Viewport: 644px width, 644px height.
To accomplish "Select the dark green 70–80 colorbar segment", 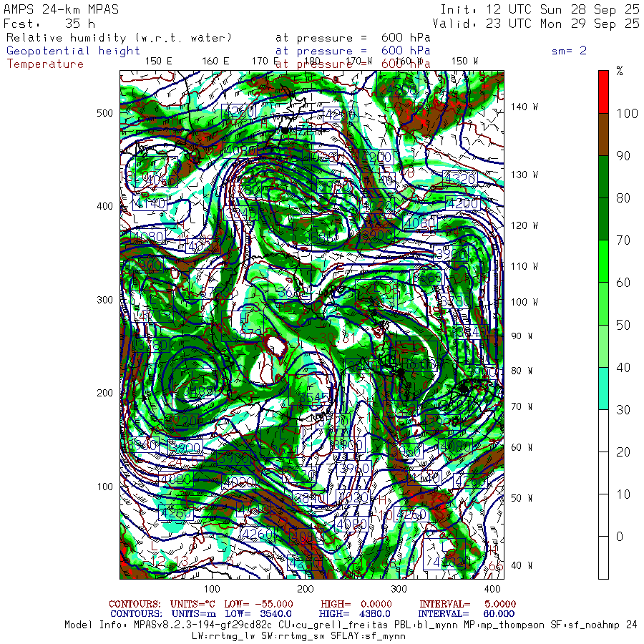I will coord(603,219).
